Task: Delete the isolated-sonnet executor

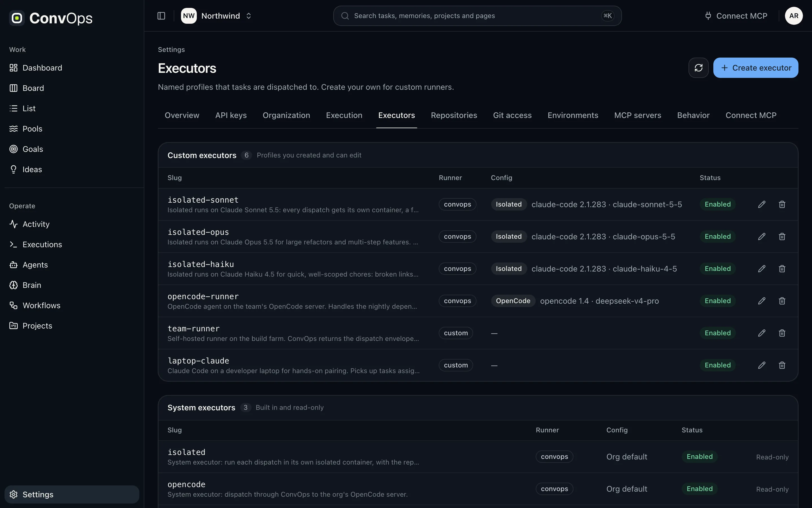Action: click(x=782, y=204)
